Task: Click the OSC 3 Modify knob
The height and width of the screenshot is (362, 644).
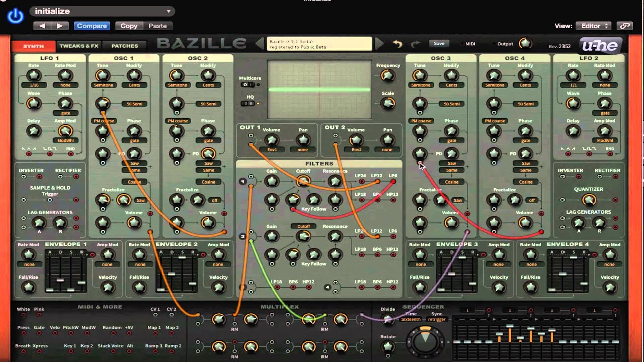Action: tap(451, 76)
